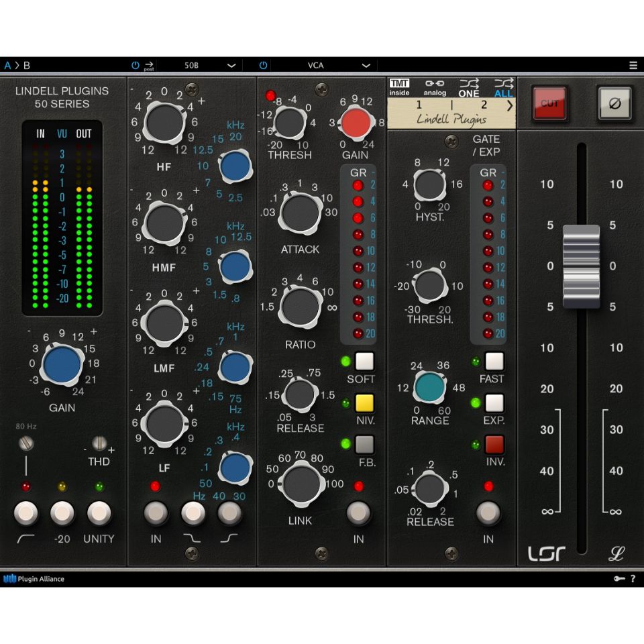Screen dimensions: 644x644
Task: Click the EQ post routing arrow icon
Action: pos(149,66)
